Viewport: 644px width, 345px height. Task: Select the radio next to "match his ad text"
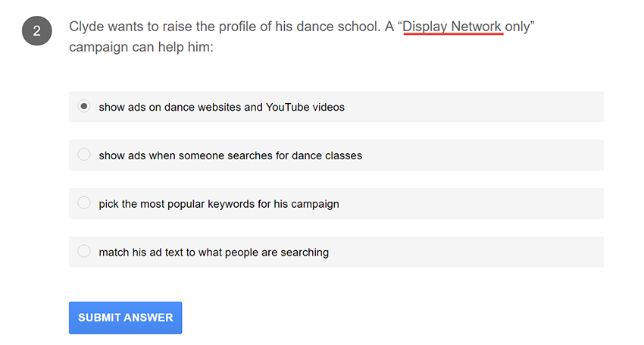pyautogui.click(x=84, y=251)
